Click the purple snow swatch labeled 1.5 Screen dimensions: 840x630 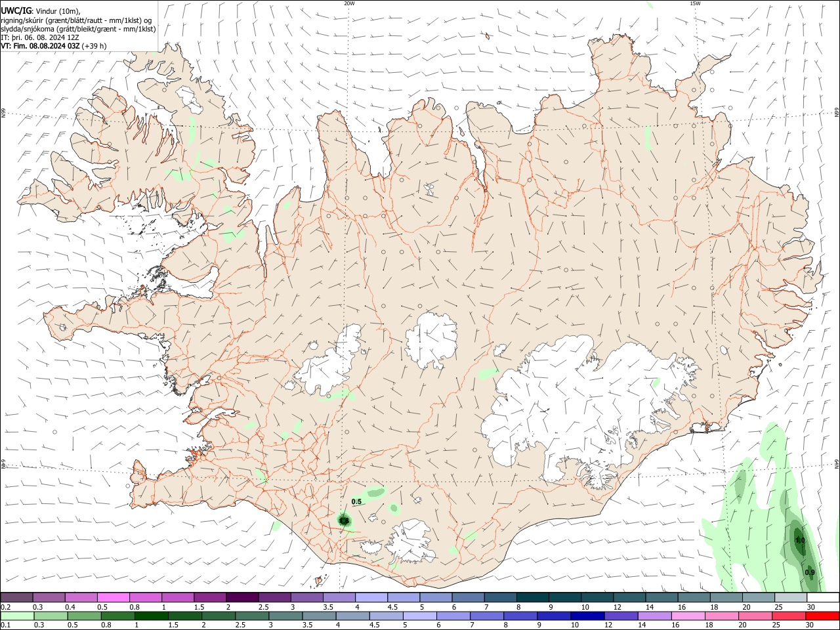click(210, 597)
